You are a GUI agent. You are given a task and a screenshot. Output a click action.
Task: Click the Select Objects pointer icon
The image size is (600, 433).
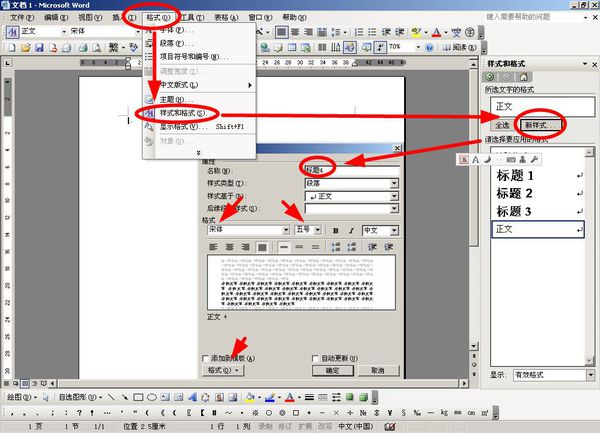click(x=46, y=397)
